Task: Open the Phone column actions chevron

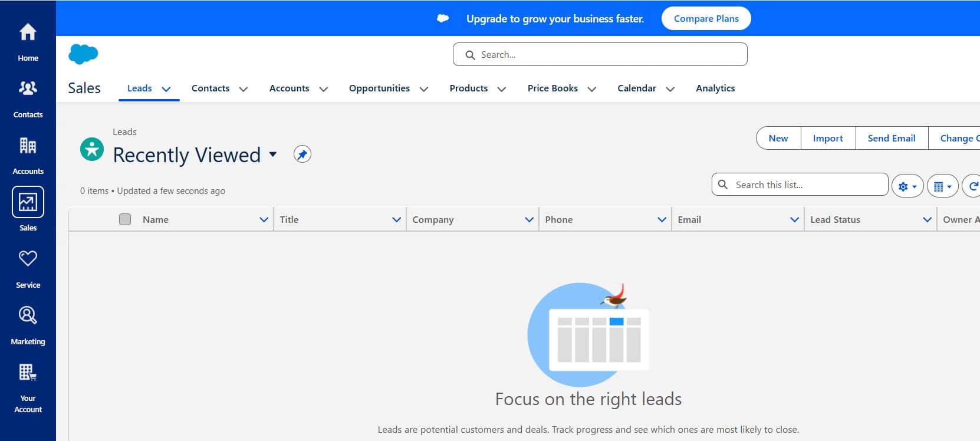Action: coord(662,219)
